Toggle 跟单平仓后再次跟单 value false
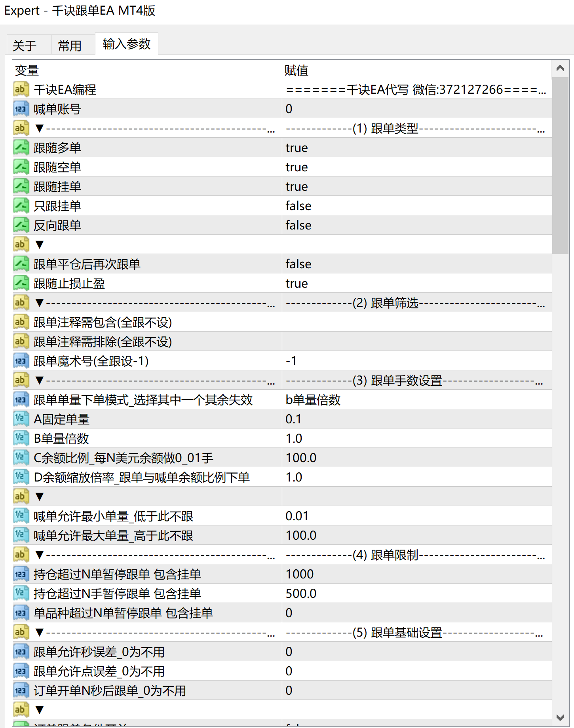 click(x=417, y=264)
